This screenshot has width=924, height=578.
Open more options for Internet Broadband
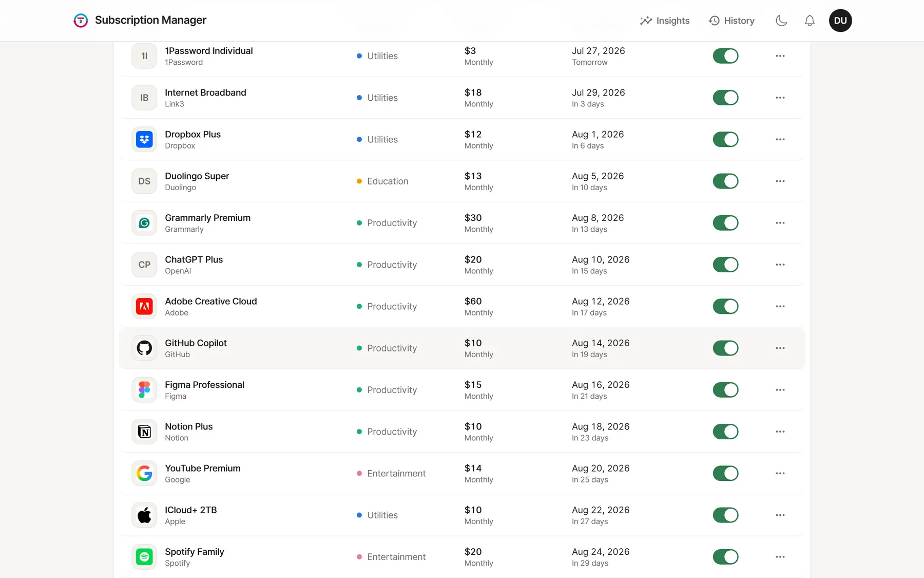pos(780,98)
